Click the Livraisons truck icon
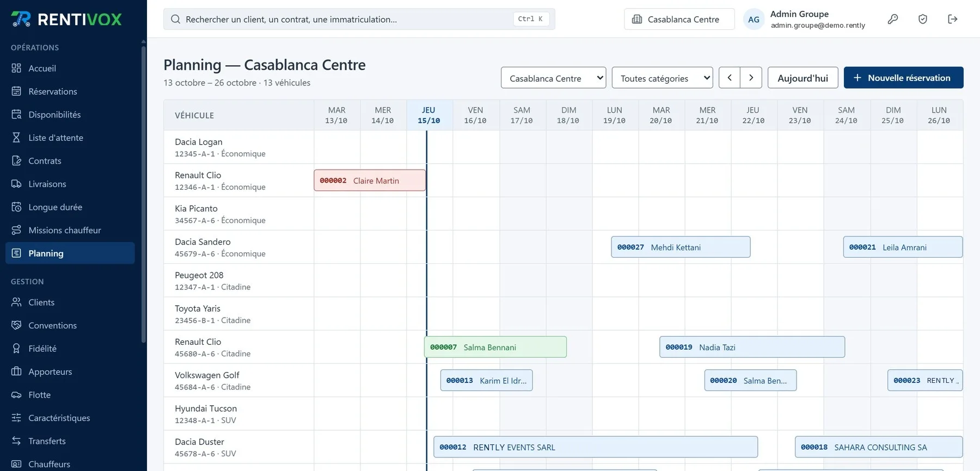Image resolution: width=980 pixels, height=471 pixels. point(16,184)
